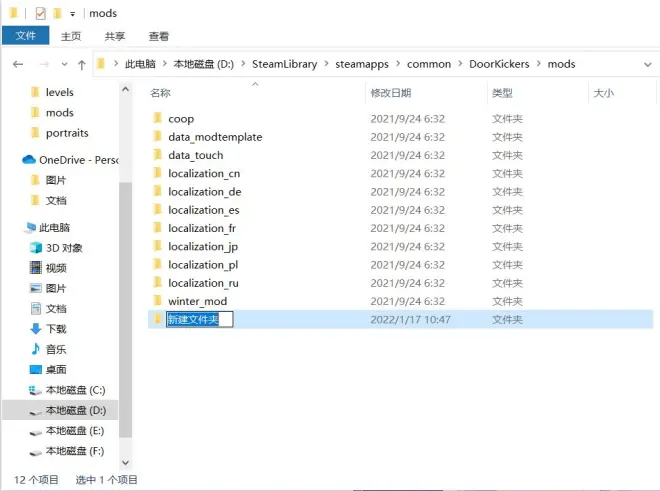Click 此电脑 in the address bar

140,64
